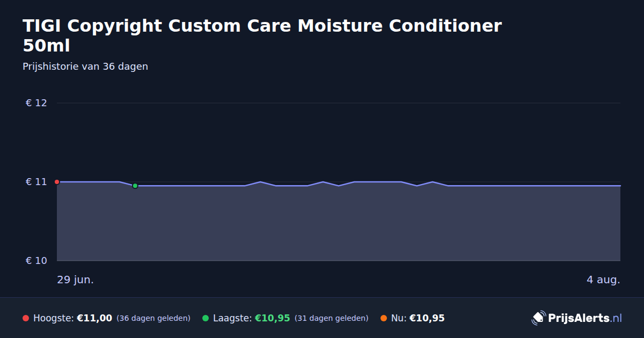Click the red Hoogste legend dot
The height and width of the screenshot is (338, 644).
26,318
